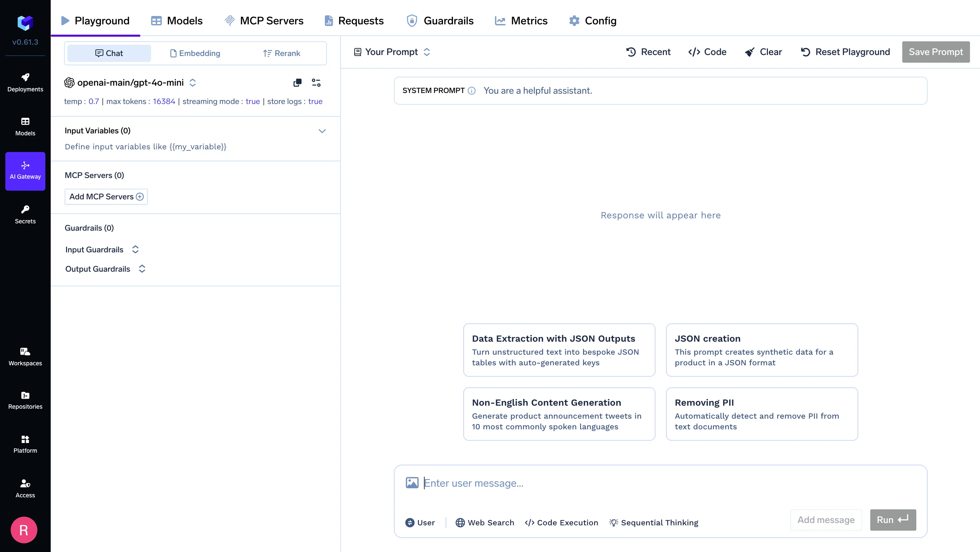Click the system prompt info icon
The height and width of the screenshot is (552, 980).
coord(472,90)
